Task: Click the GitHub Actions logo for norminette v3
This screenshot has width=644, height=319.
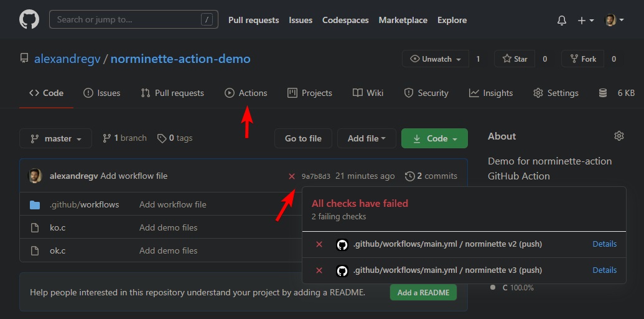Action: [342, 270]
